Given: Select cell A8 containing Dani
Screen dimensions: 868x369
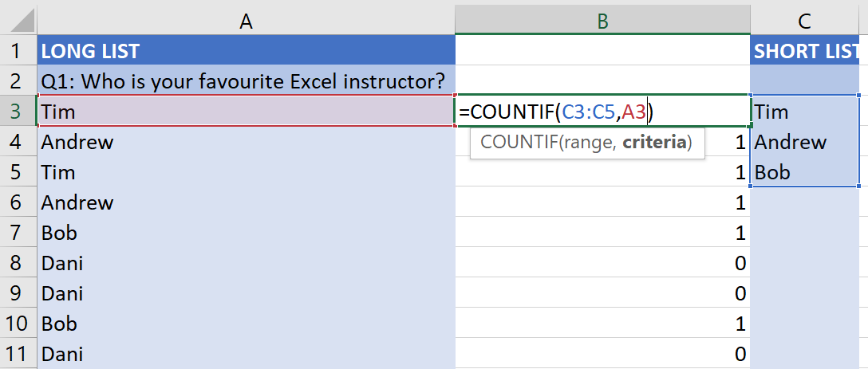Looking at the screenshot, I should pos(246,263).
